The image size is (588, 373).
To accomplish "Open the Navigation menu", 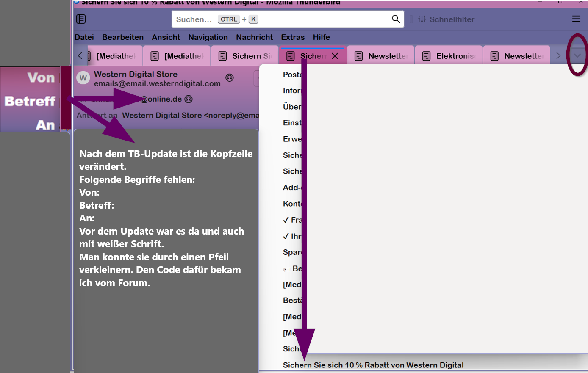I will point(208,37).
